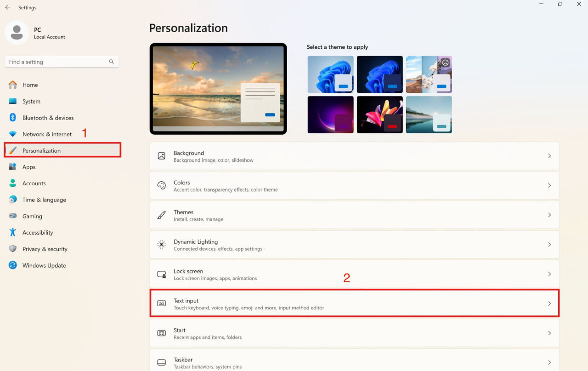Image resolution: width=588 pixels, height=371 pixels.
Task: Click the Colors palette icon
Action: coord(162,185)
